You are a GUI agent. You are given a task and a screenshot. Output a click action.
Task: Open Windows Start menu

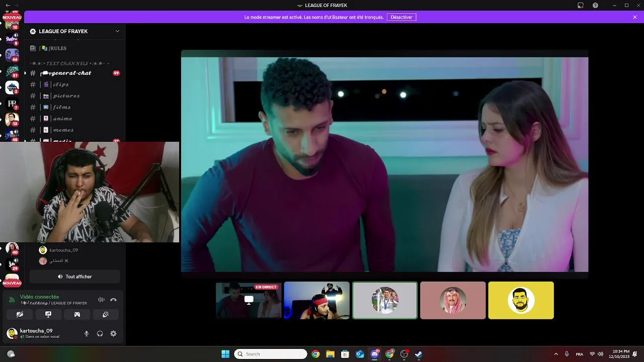tap(225, 354)
